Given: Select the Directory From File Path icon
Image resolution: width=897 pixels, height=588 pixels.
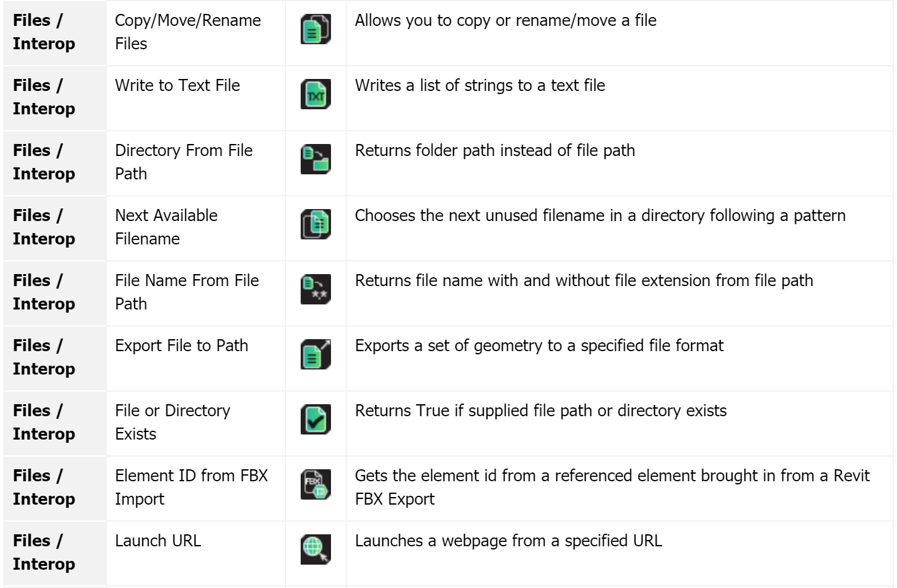Looking at the screenshot, I should click(x=315, y=159).
